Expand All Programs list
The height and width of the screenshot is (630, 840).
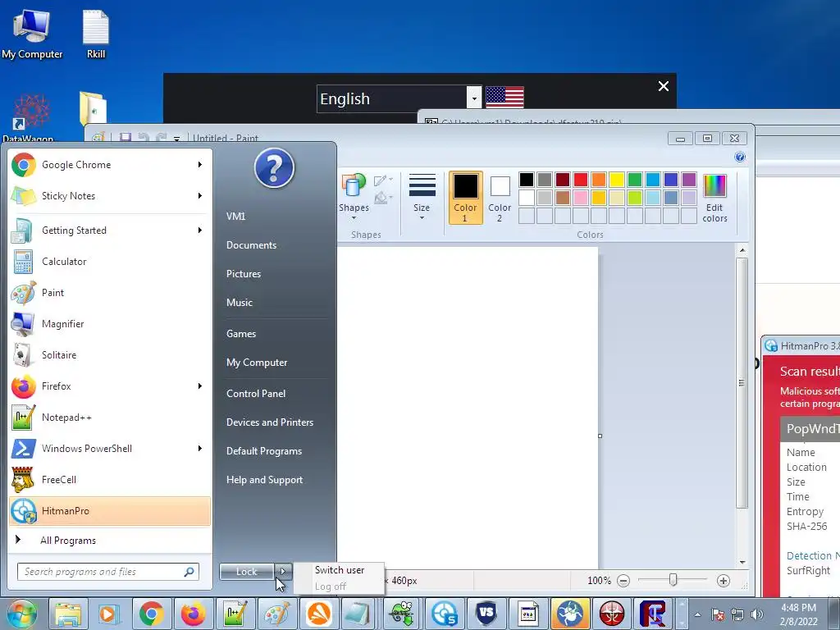click(x=110, y=540)
